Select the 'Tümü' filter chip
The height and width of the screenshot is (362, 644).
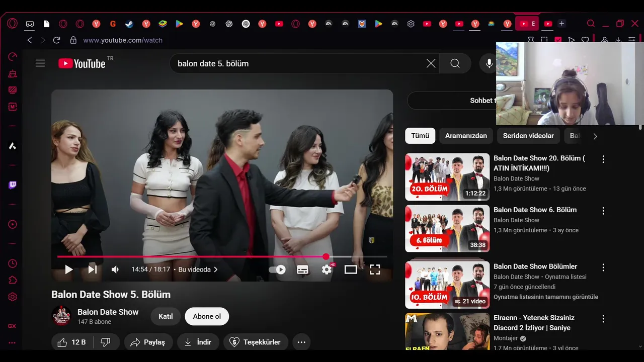420,136
